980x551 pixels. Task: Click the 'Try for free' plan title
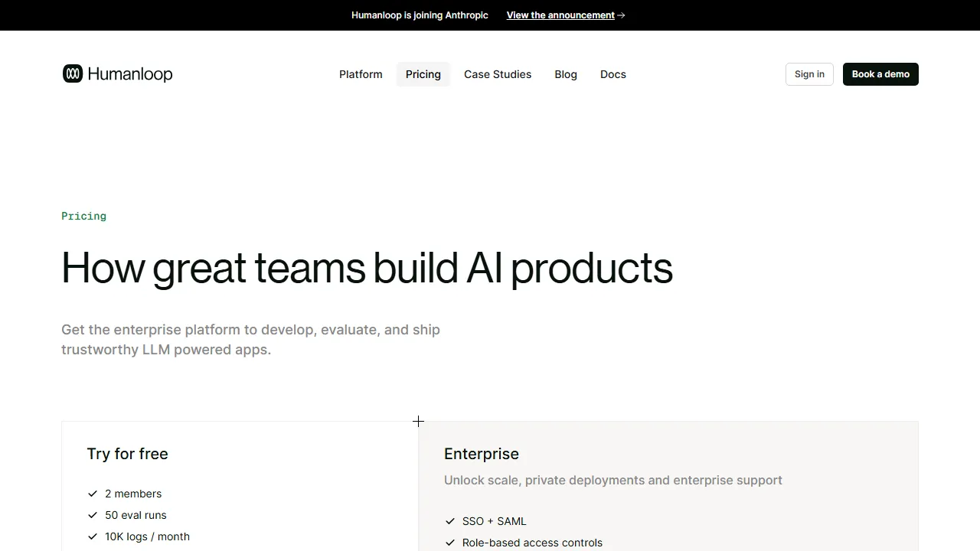coord(128,454)
